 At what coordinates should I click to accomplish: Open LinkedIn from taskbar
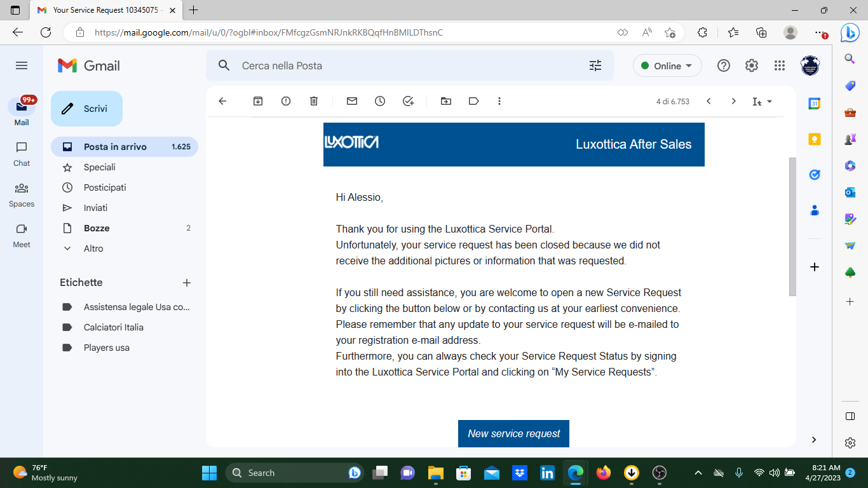(x=547, y=473)
